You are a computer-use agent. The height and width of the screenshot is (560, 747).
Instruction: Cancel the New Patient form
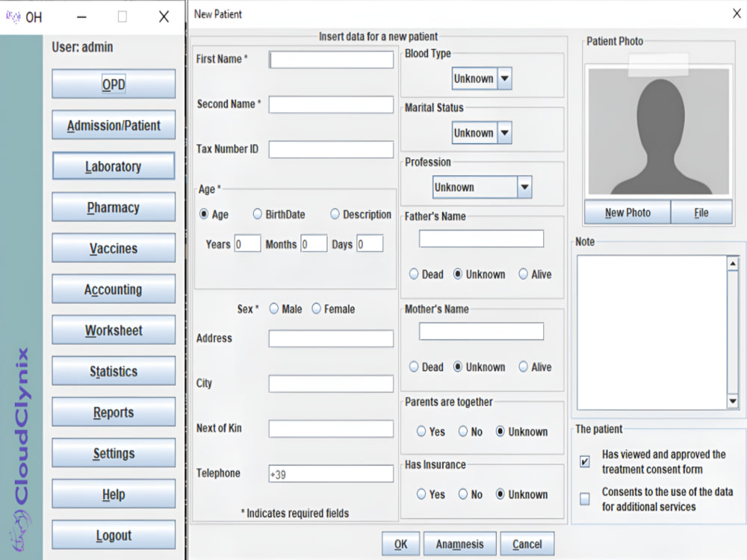click(527, 544)
